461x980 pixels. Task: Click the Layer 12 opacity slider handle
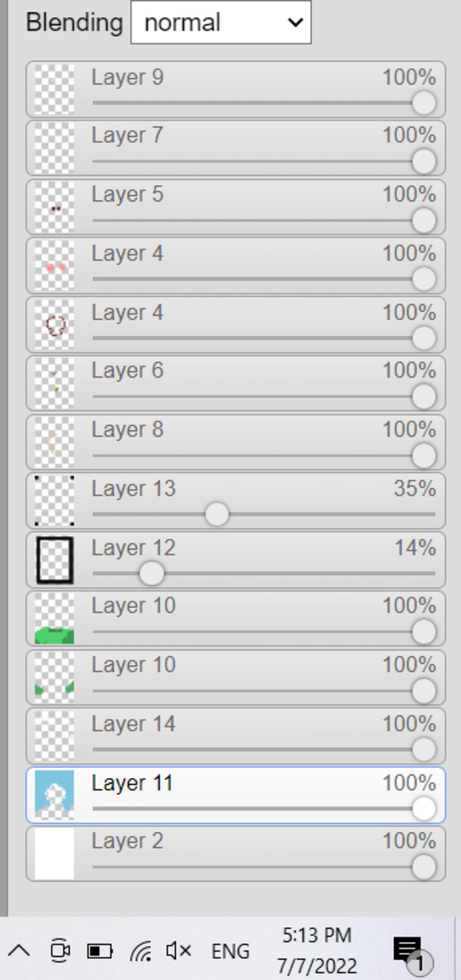pyautogui.click(x=151, y=573)
